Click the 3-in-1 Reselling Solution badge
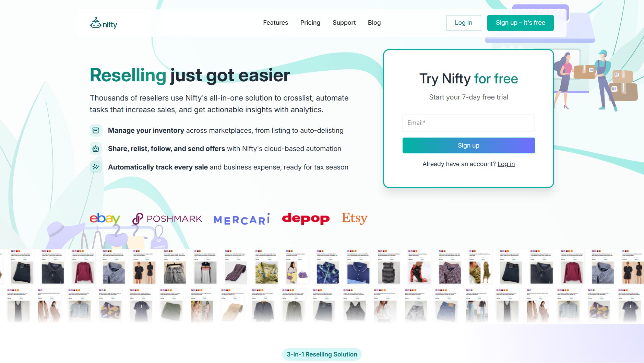 point(322,354)
